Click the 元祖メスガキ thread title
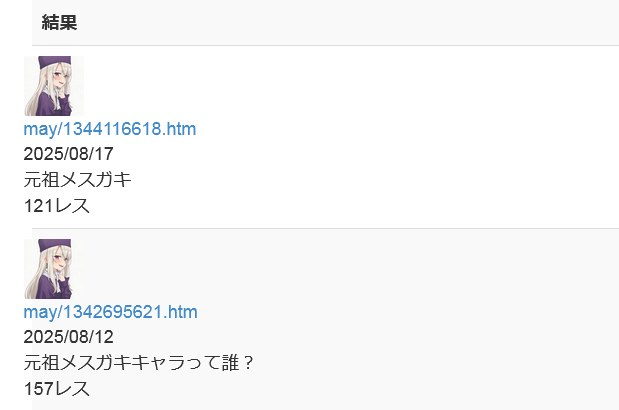Image resolution: width=619 pixels, height=410 pixels. point(77,180)
